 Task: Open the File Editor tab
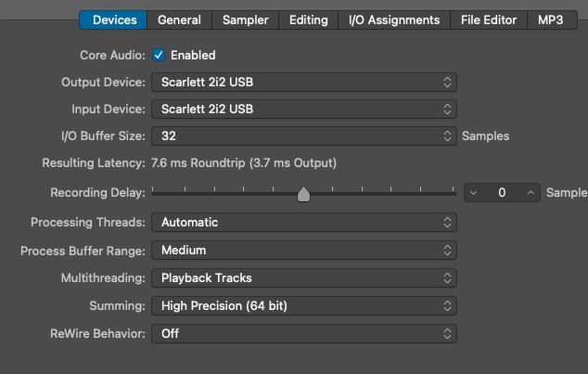click(489, 19)
